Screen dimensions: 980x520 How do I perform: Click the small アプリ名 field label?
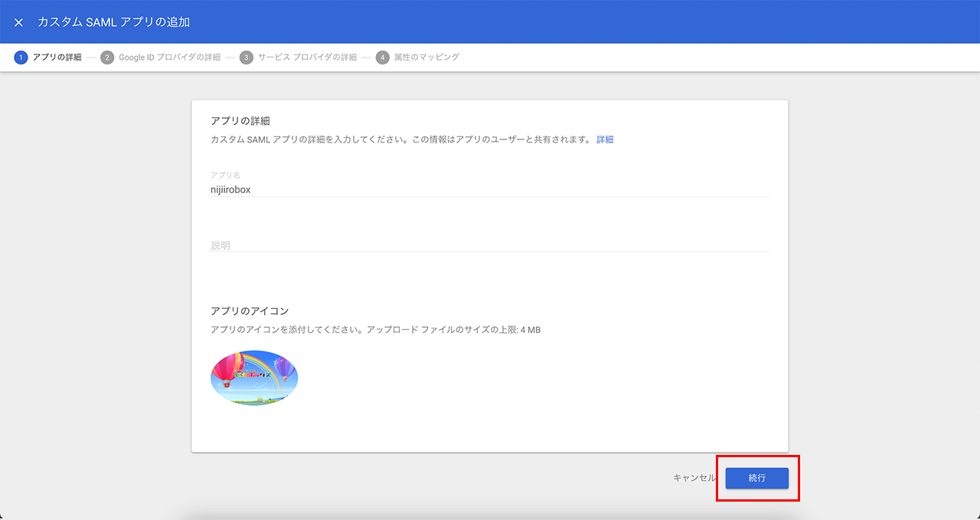pos(225,175)
